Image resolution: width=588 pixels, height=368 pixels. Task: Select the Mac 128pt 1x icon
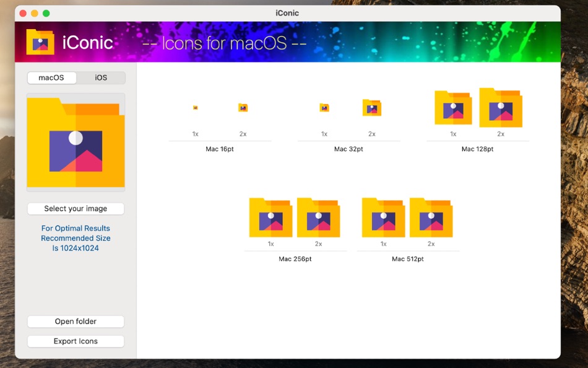coord(453,108)
